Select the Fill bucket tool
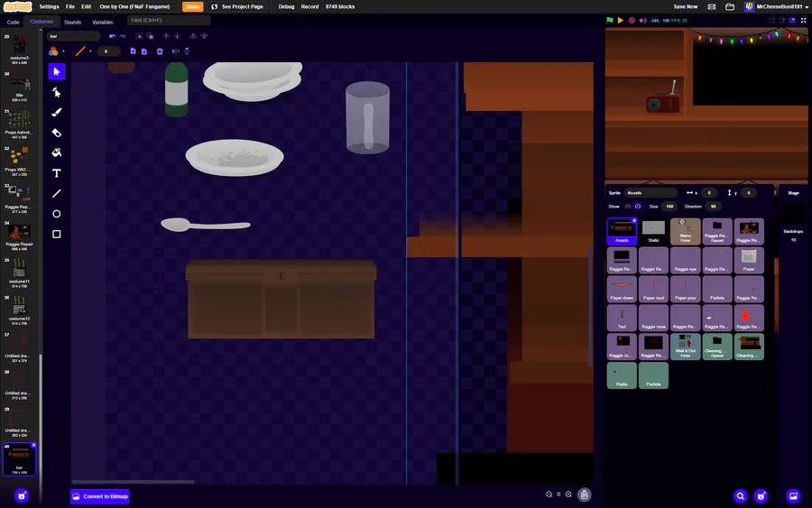 tap(57, 152)
